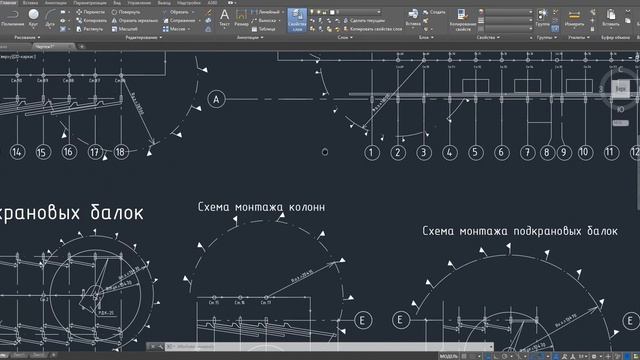Toggle ortho mode in status bar
This screenshot has width=640, height=360.
(x=497, y=356)
